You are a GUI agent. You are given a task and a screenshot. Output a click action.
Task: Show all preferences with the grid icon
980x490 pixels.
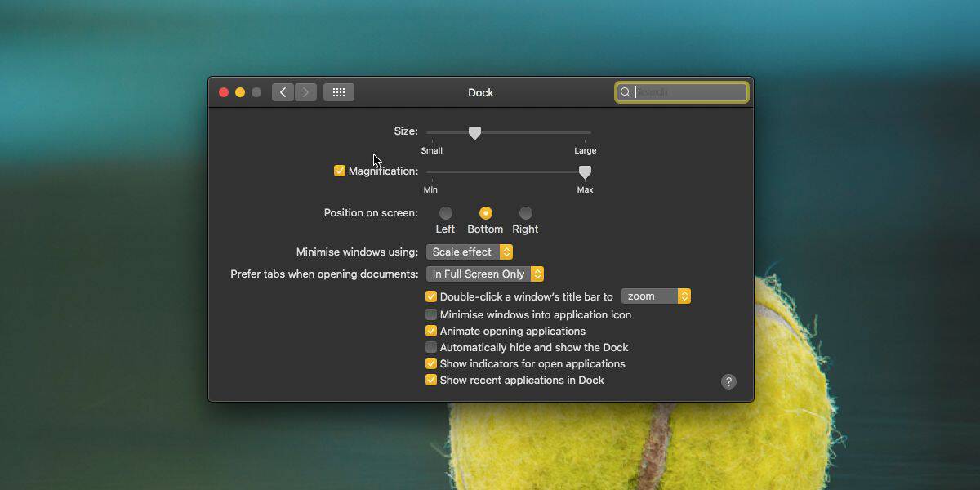click(339, 92)
